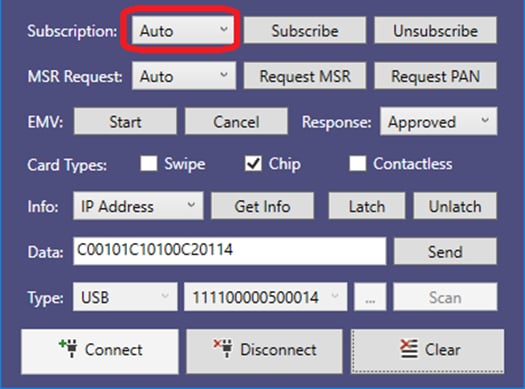This screenshot has height=389, width=525.
Task: Open the Response Approved dropdown
Action: (x=439, y=122)
